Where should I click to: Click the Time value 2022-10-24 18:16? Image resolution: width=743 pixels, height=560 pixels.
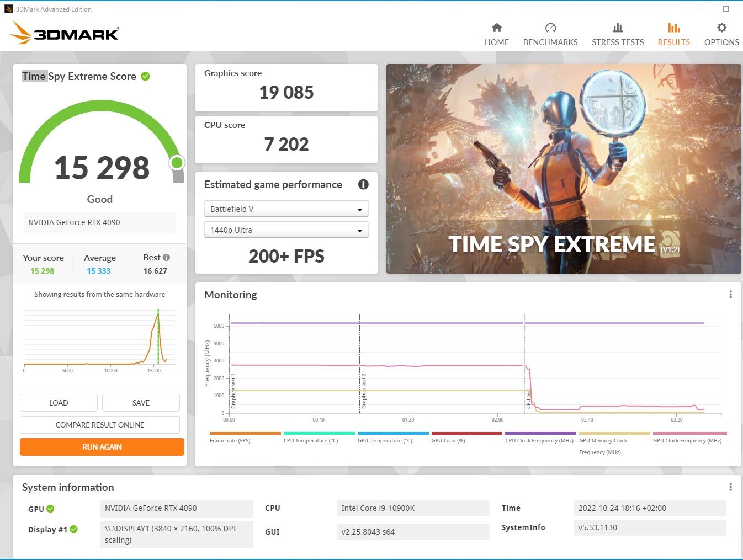(x=650, y=508)
